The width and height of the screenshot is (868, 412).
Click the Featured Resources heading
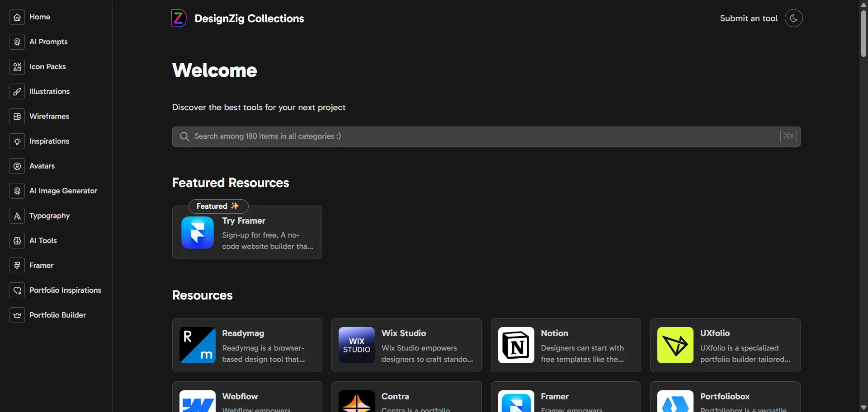tap(231, 183)
